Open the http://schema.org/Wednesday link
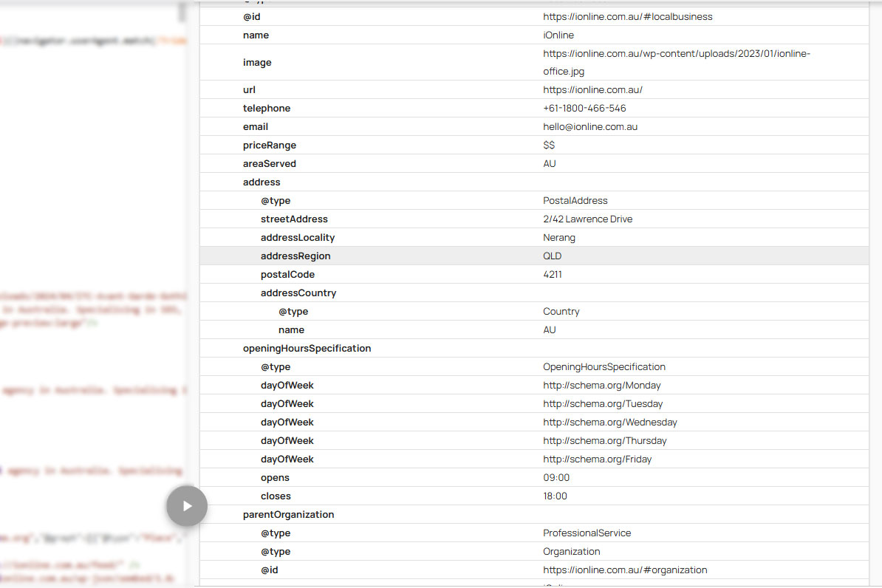Screen dimensions: 882x588 tap(609, 422)
